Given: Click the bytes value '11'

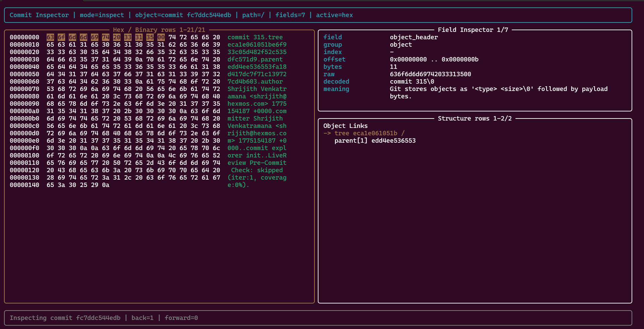Looking at the screenshot, I should tap(394, 67).
